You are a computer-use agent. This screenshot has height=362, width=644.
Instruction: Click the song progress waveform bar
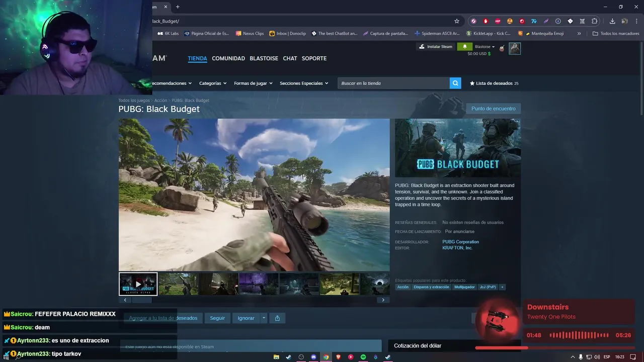click(579, 335)
